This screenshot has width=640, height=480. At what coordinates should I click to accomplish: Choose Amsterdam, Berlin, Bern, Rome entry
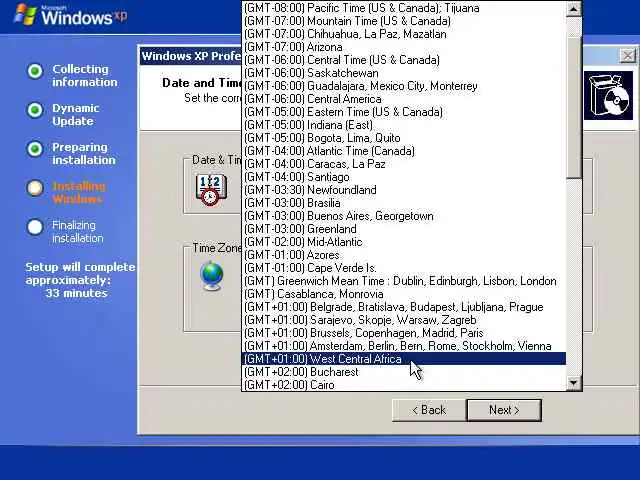coord(404,346)
